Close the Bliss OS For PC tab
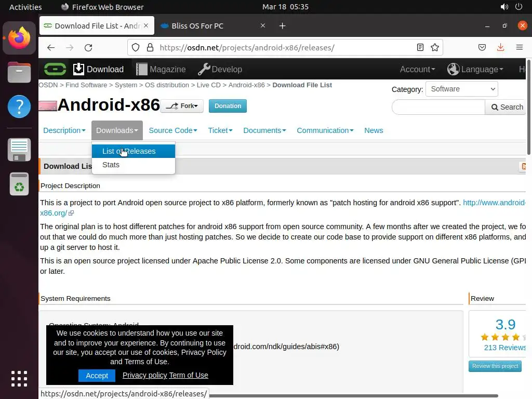 point(262,25)
